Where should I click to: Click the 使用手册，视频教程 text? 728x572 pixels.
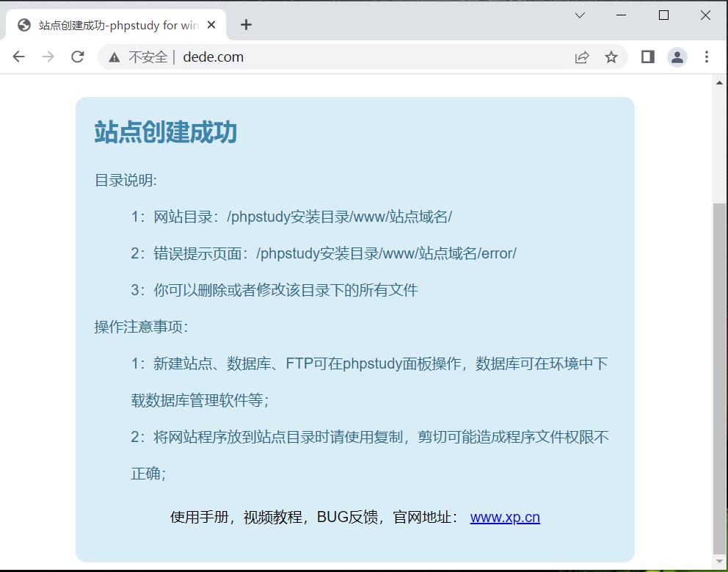[315, 517]
